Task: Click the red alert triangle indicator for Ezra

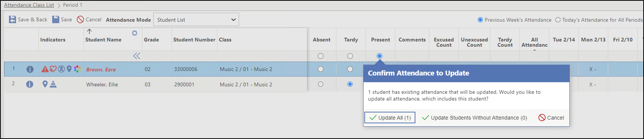Action: tap(45, 69)
